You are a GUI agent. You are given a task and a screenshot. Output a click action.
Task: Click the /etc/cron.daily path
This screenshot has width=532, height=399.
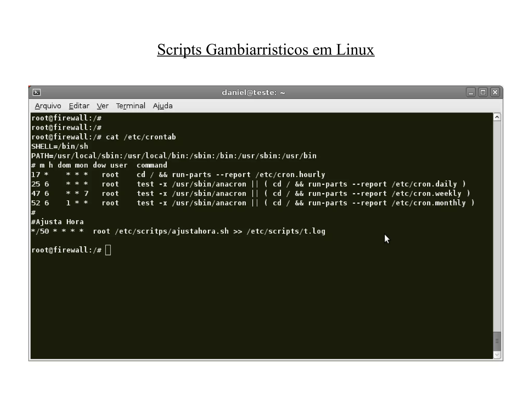(x=424, y=184)
